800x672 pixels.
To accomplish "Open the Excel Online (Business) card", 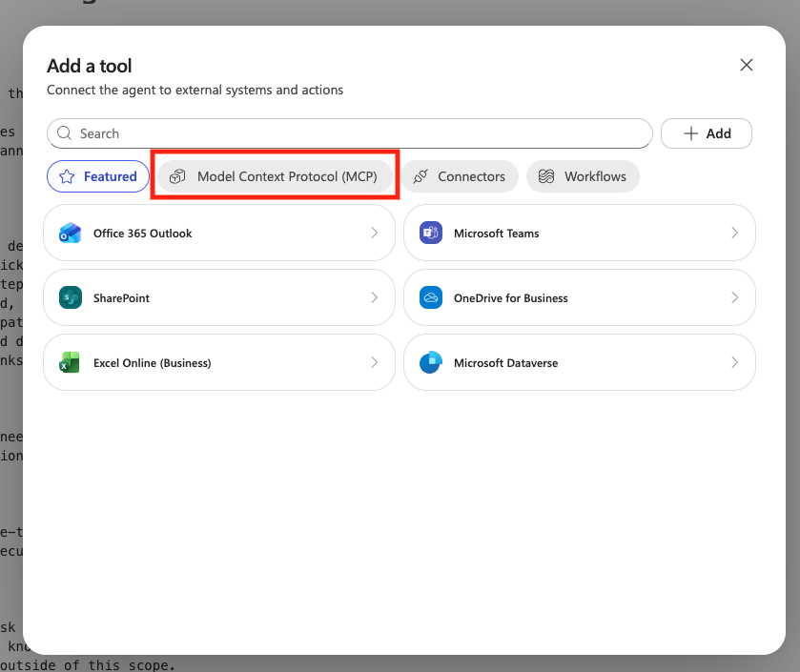I will tap(219, 362).
